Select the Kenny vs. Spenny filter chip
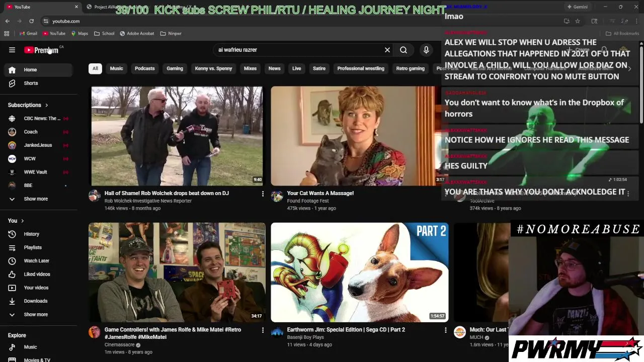 [213, 68]
